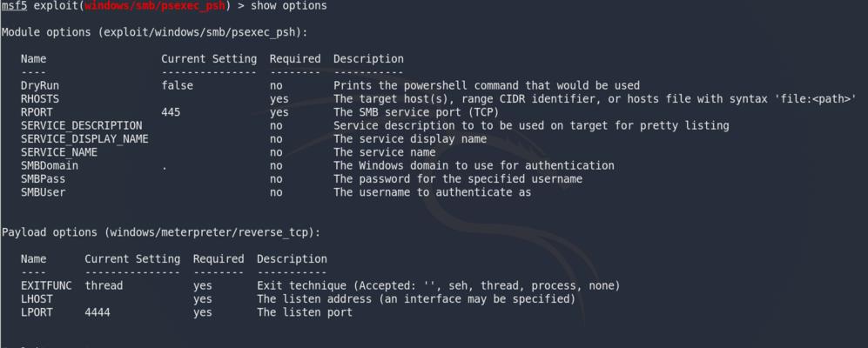Click the DryRun option name
The image size is (868, 348).
pos(40,86)
